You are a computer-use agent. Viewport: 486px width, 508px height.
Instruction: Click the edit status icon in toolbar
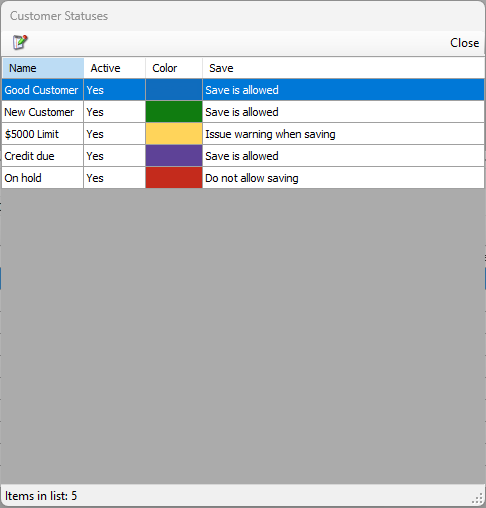(20, 42)
